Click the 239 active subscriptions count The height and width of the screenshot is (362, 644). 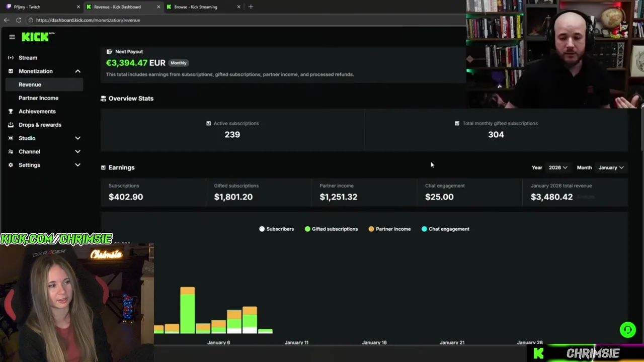tap(232, 135)
